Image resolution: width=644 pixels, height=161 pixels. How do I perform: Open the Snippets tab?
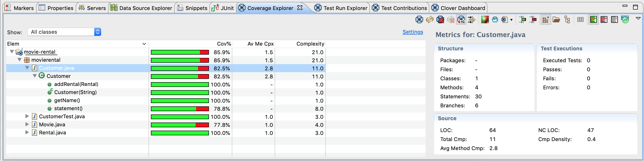click(x=192, y=8)
